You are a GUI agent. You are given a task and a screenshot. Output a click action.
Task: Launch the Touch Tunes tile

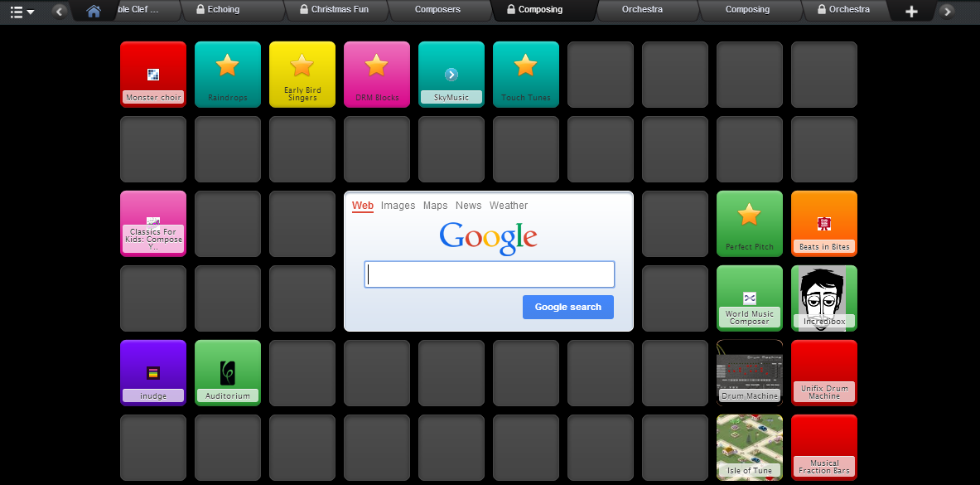[x=526, y=75]
